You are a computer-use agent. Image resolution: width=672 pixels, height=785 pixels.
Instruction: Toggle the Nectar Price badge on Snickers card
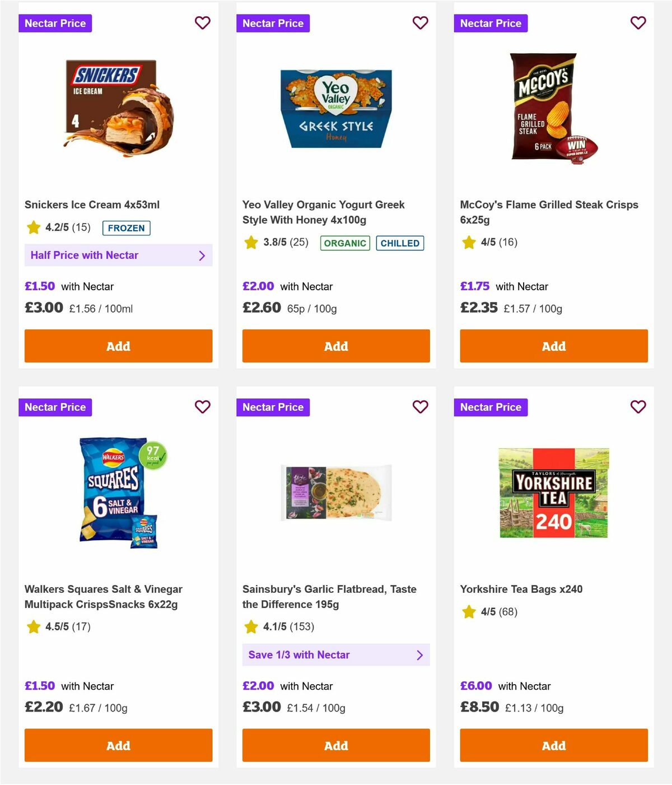pyautogui.click(x=55, y=23)
